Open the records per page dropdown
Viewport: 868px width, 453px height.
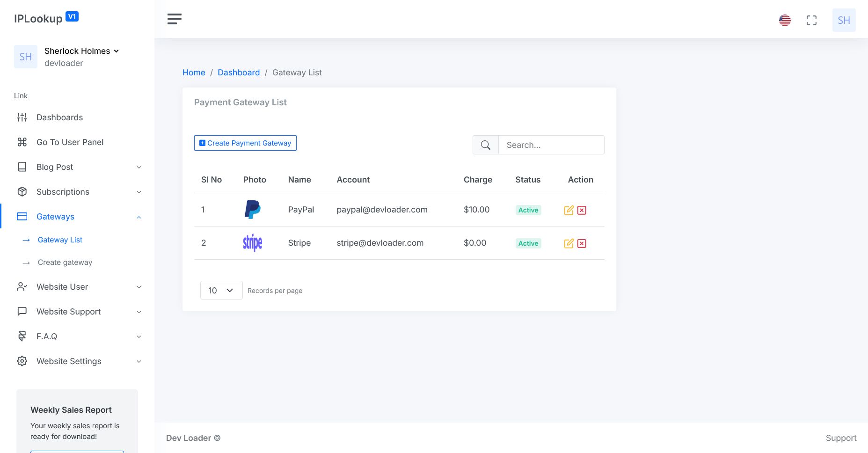[221, 290]
